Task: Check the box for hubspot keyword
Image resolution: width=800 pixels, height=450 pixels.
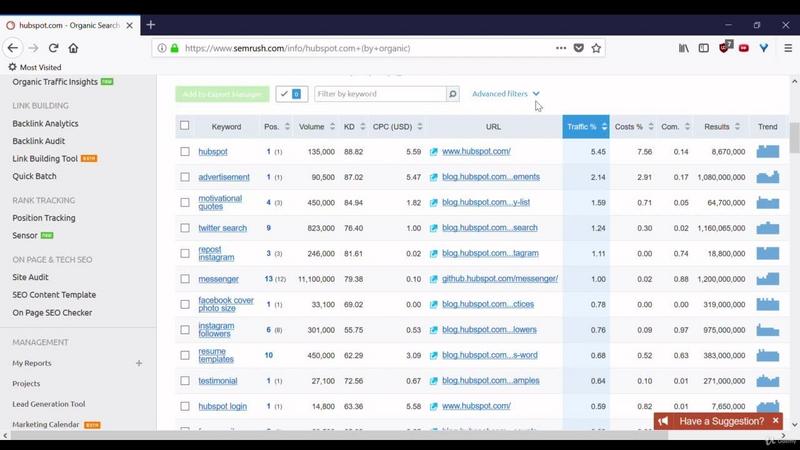Action: pyautogui.click(x=185, y=152)
